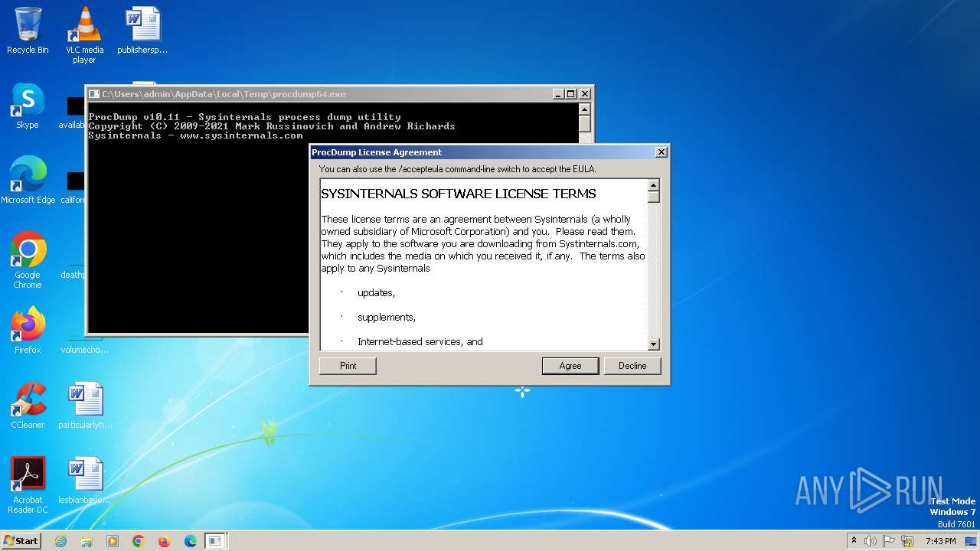Screen dimensions: 980x551
Task: Open the volume control tray icon
Action: pyautogui.click(x=871, y=541)
